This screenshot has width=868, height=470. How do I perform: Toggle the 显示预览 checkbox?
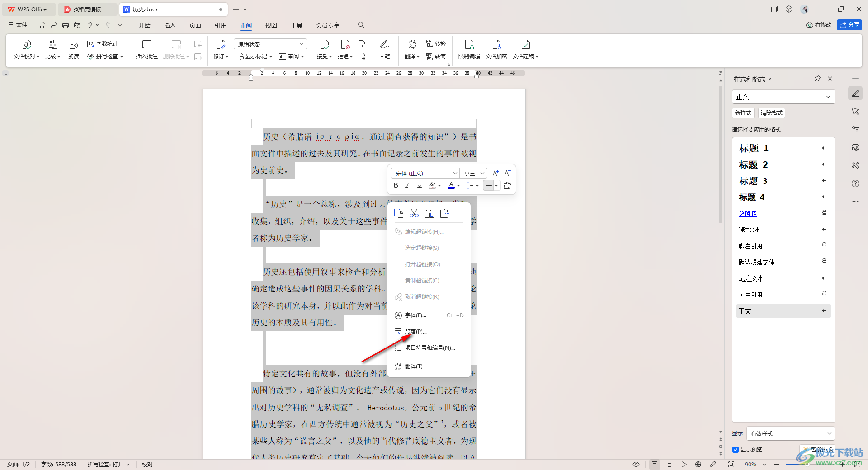pos(736,450)
